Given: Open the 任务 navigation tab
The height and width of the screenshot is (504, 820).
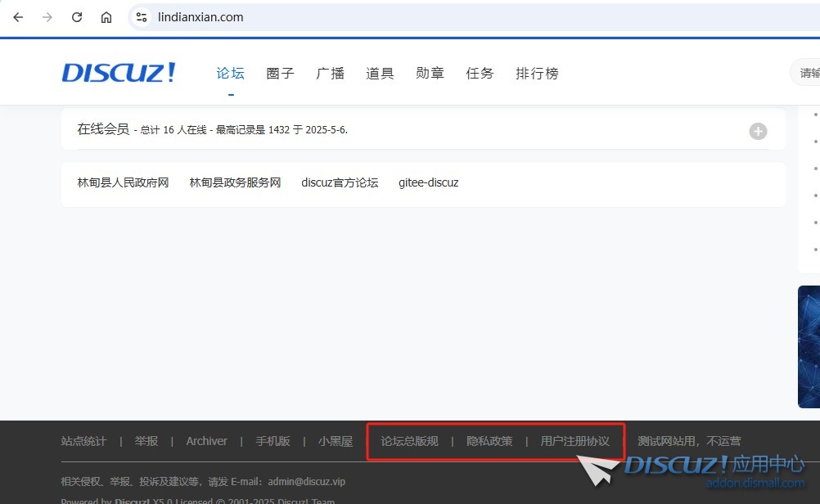Looking at the screenshot, I should click(x=480, y=73).
